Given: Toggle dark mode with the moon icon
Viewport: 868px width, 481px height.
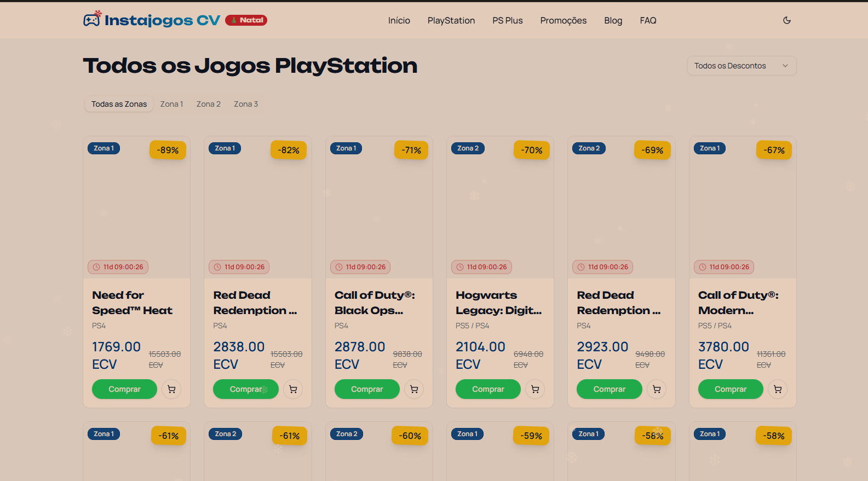Looking at the screenshot, I should (786, 20).
